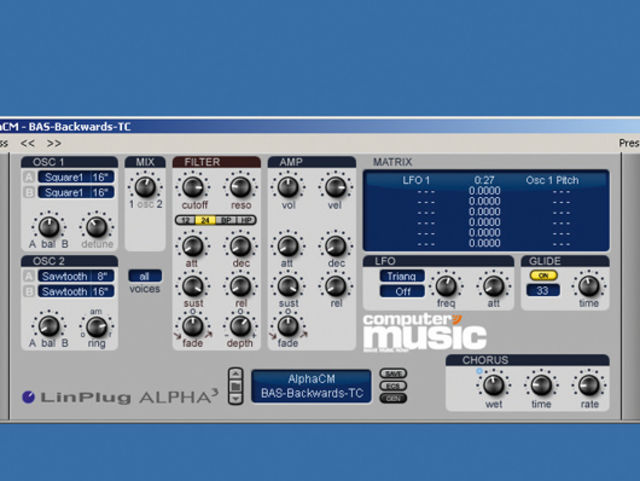Click the CHORUS rate knob
The image size is (640, 481).
589,385
